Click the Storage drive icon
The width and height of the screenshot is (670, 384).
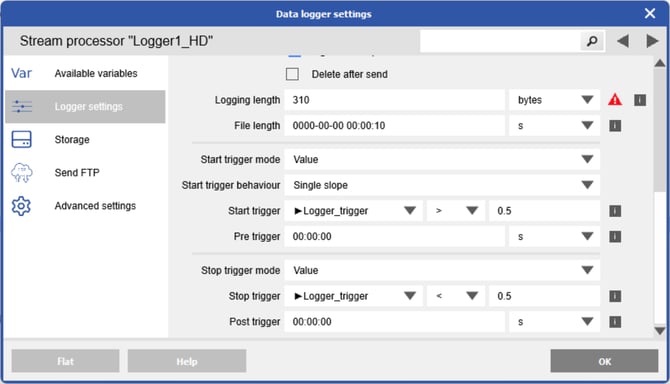coord(21,139)
